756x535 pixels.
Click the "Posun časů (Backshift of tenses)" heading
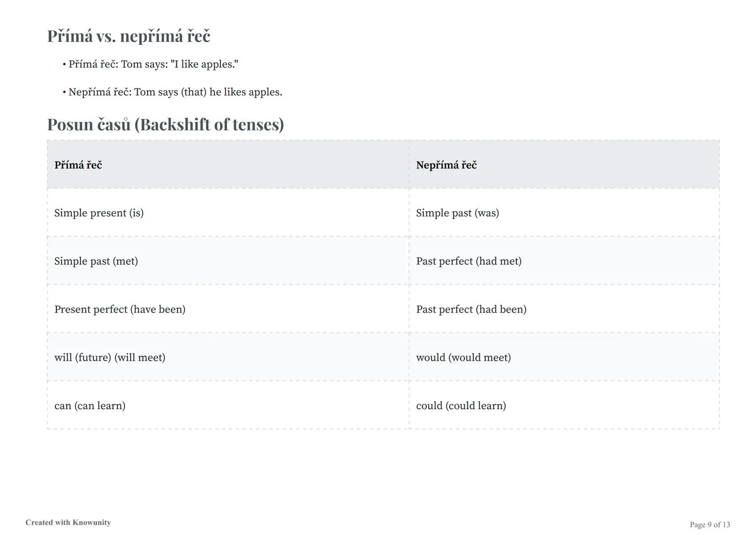(165, 124)
